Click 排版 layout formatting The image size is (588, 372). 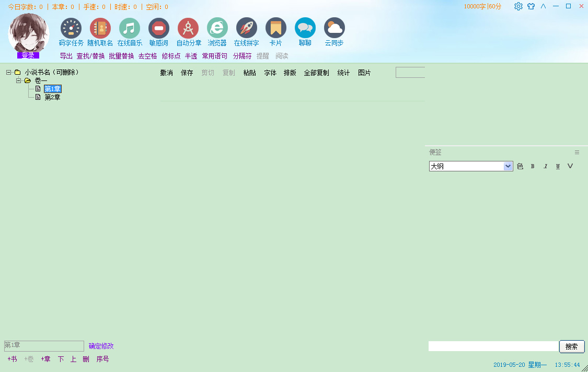(290, 73)
